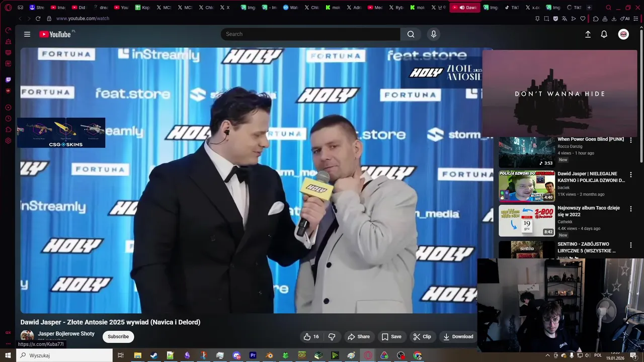Open options for Najnowszy album Taco video

(x=631, y=209)
